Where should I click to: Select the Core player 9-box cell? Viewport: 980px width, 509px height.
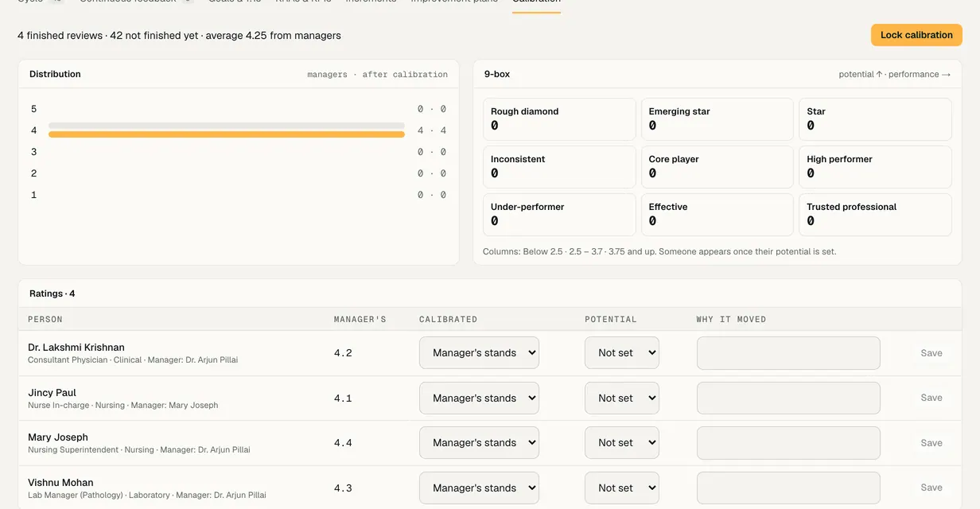pyautogui.click(x=717, y=167)
